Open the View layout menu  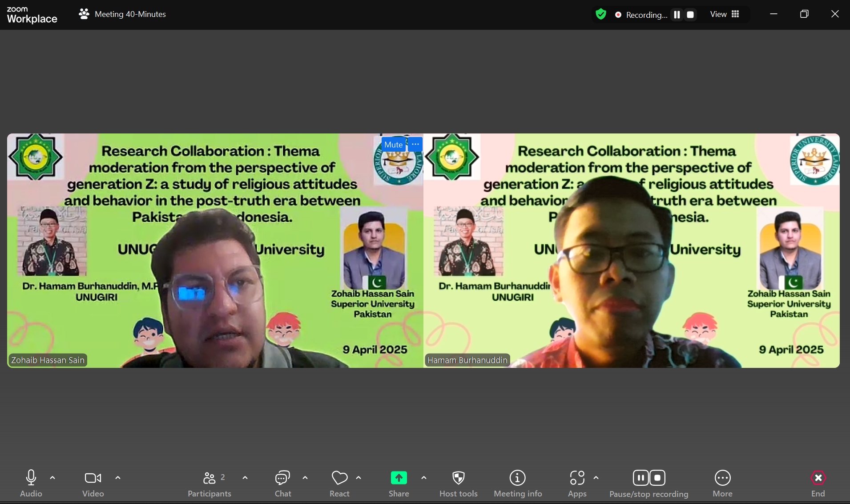[725, 14]
